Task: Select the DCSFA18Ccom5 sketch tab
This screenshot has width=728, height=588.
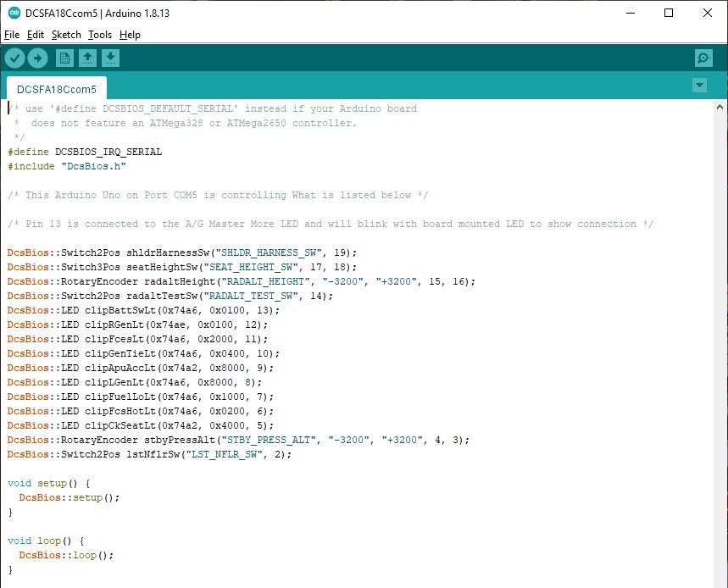Action: pyautogui.click(x=57, y=89)
